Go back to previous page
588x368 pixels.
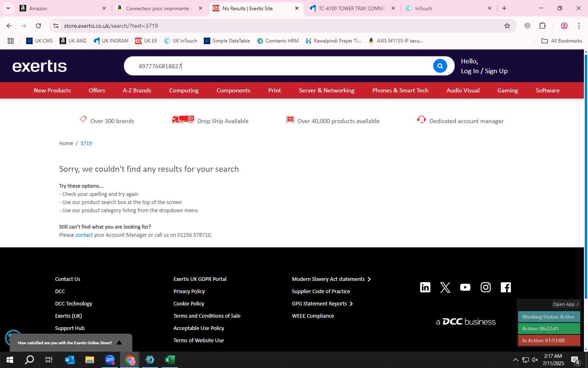pyautogui.click(x=9, y=26)
